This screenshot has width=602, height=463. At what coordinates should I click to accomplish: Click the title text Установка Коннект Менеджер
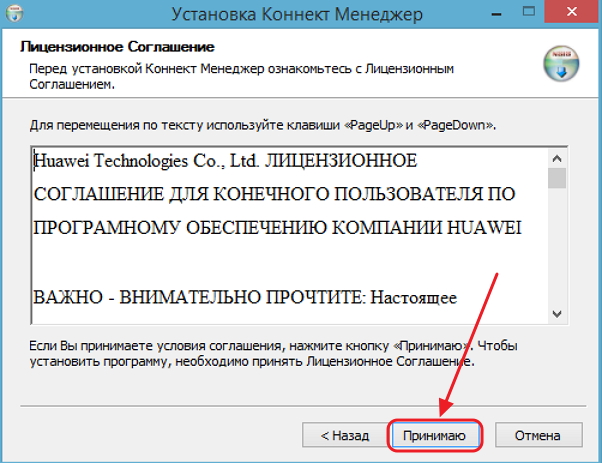click(x=297, y=14)
